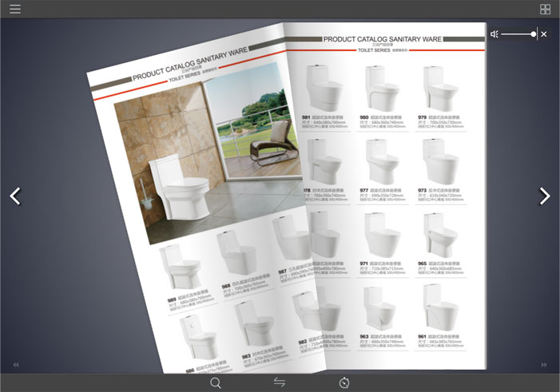The height and width of the screenshot is (392, 560).
Task: Click the right page Product Catalog Sanitary Ware heading
Action: click(x=382, y=38)
